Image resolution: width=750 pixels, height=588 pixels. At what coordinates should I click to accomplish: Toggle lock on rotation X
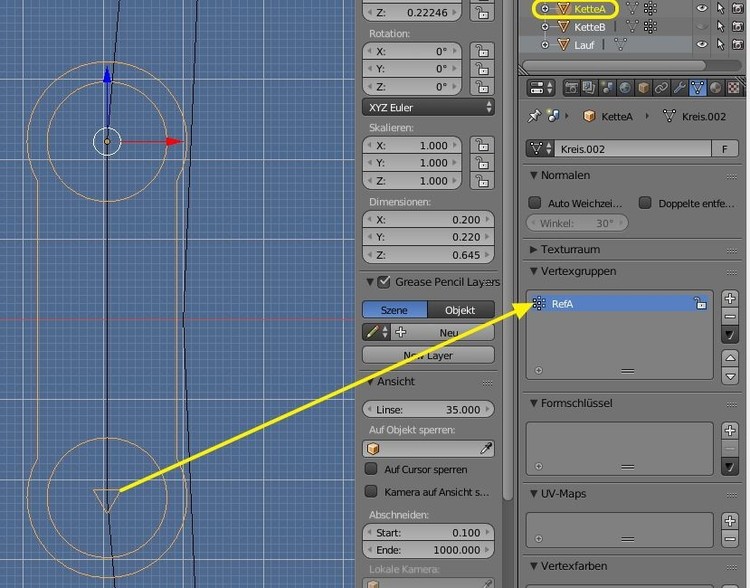coord(482,51)
